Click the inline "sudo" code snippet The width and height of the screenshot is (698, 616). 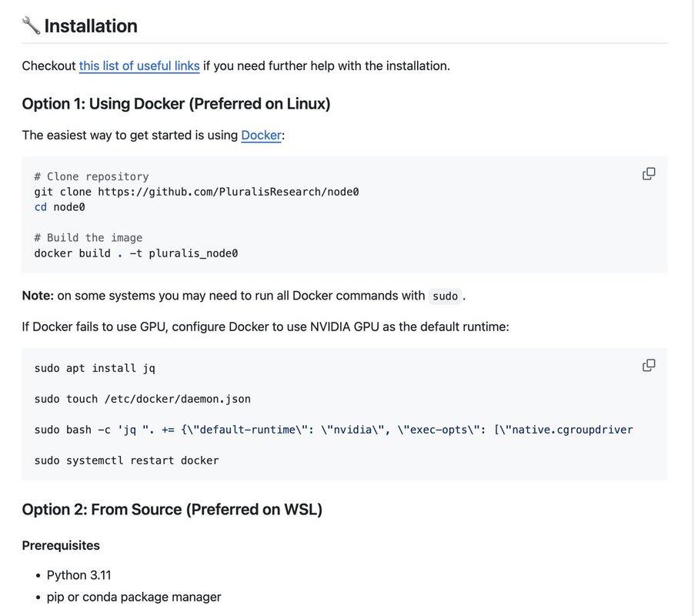click(445, 296)
